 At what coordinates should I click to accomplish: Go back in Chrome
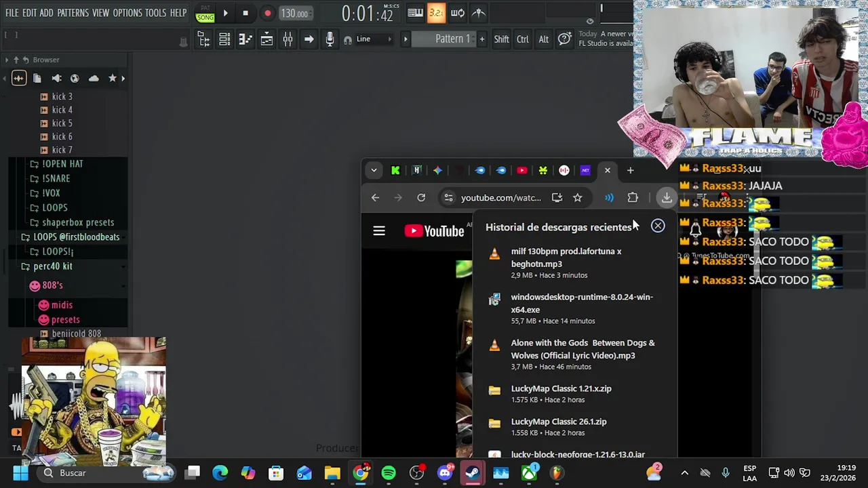click(x=375, y=197)
